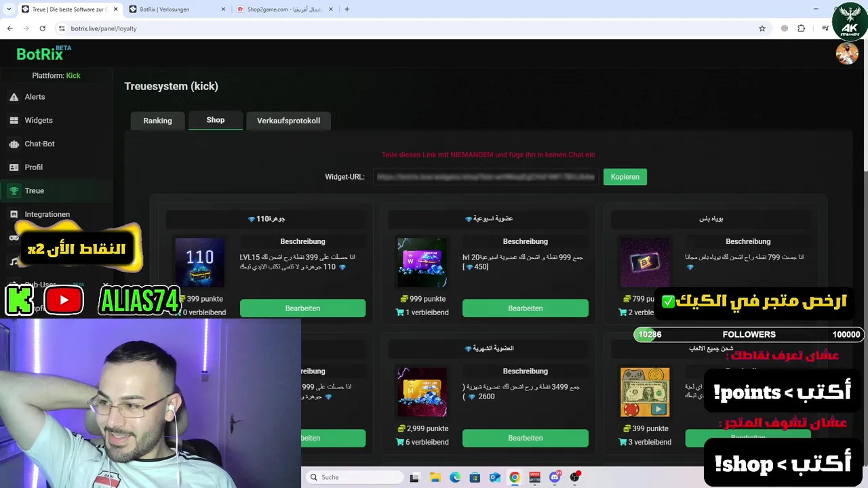Screen dimensions: 868x488
Task: Click the dollar bill gamepad thumbnail
Action: coord(645,392)
